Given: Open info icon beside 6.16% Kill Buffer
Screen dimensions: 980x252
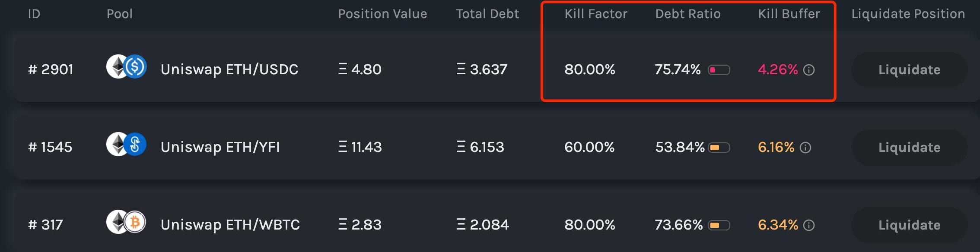Looking at the screenshot, I should [x=805, y=148].
